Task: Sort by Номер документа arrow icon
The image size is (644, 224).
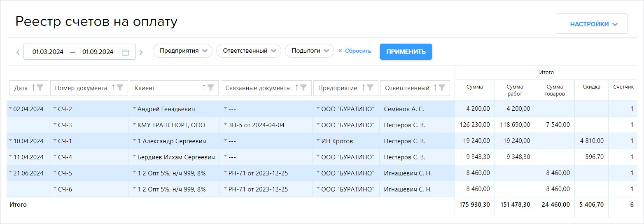Action: (113, 88)
